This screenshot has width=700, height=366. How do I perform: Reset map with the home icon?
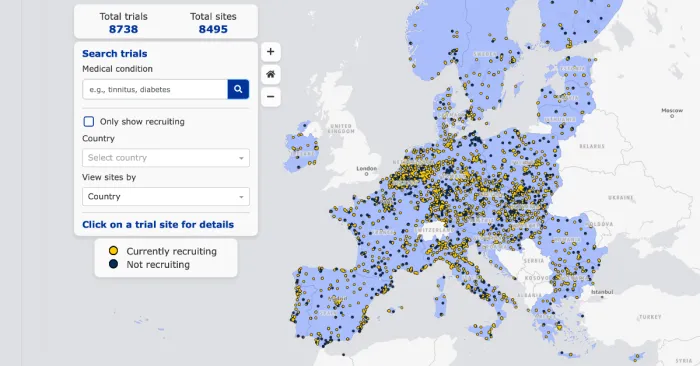pyautogui.click(x=271, y=74)
